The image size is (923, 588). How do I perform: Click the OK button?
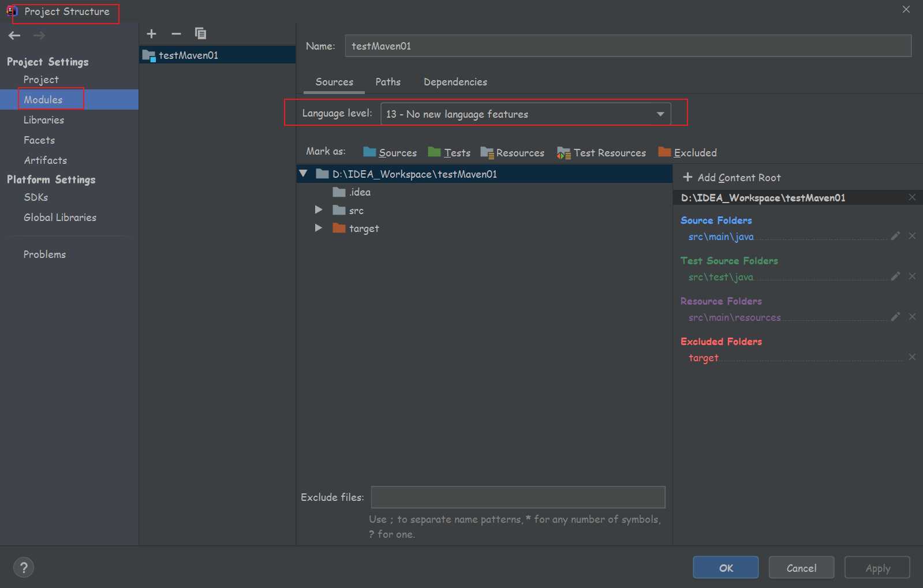[726, 568]
